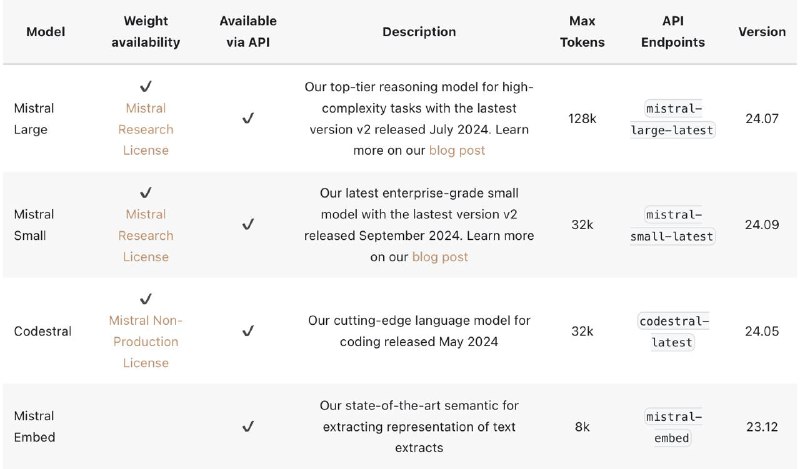This screenshot has height=469, width=800.
Task: Click the weight availability checkmark for Mistral Small
Action: point(146,193)
